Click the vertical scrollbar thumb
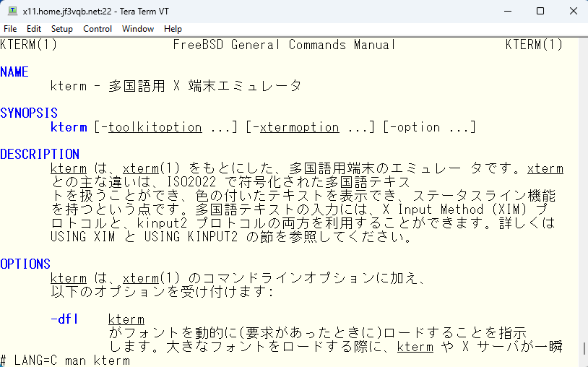 coord(584,349)
